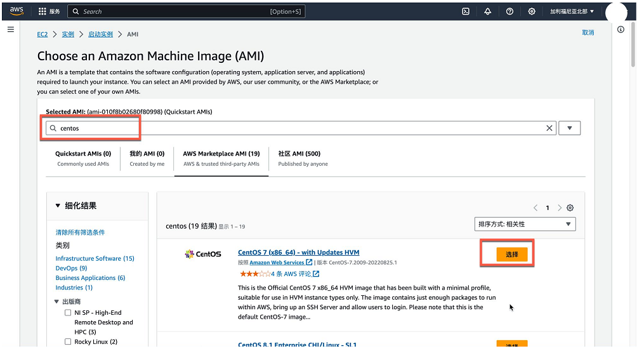Click the 'centos (19 结果)' results heading
This screenshot has width=644, height=358.
pyautogui.click(x=191, y=226)
